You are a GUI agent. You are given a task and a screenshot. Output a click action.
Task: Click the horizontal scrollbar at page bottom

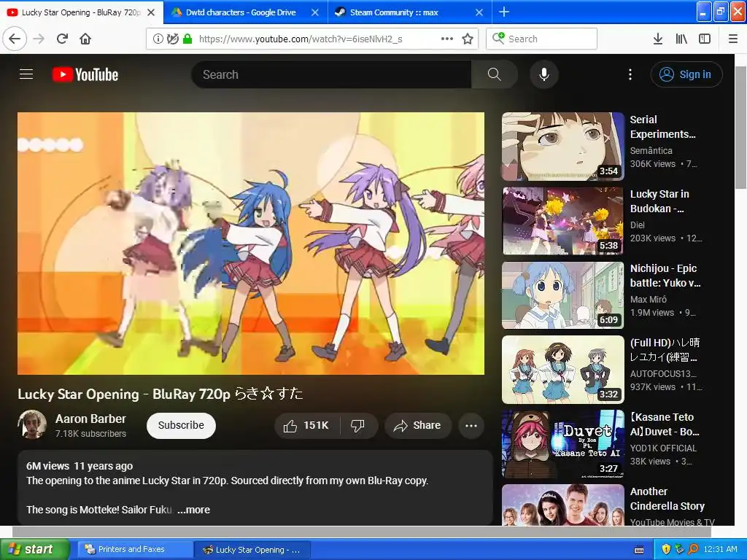tap(362, 531)
